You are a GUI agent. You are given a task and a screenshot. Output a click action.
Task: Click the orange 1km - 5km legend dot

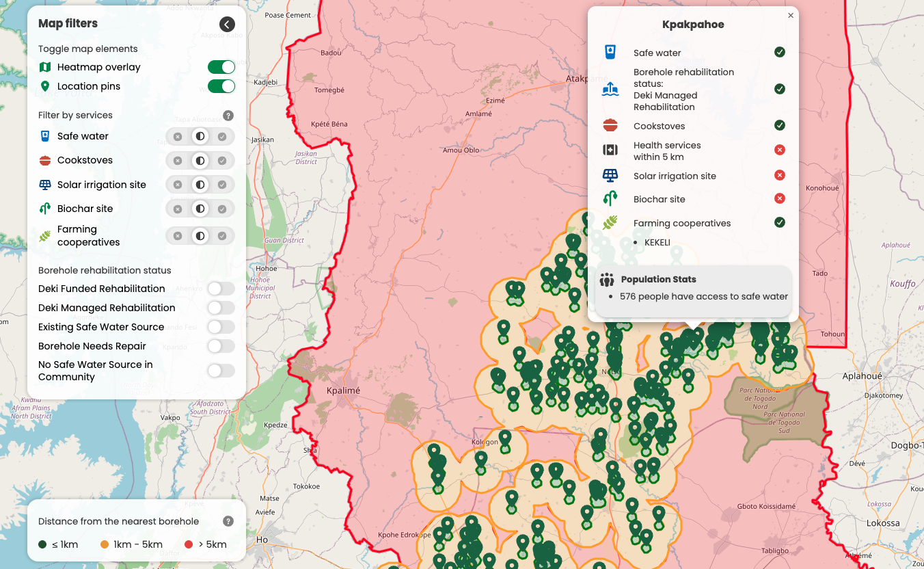[x=105, y=544]
